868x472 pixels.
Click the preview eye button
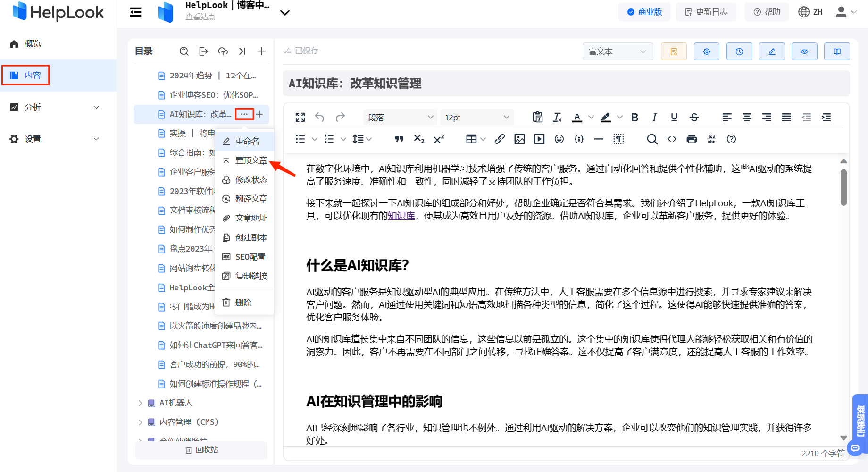pyautogui.click(x=804, y=51)
